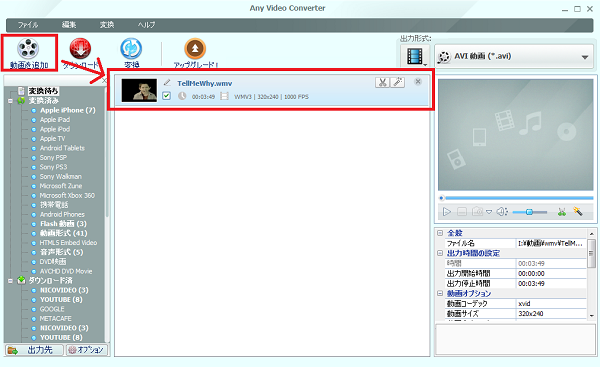Click the 動画サイズ value 320x240
The image size is (600, 367).
point(531,313)
